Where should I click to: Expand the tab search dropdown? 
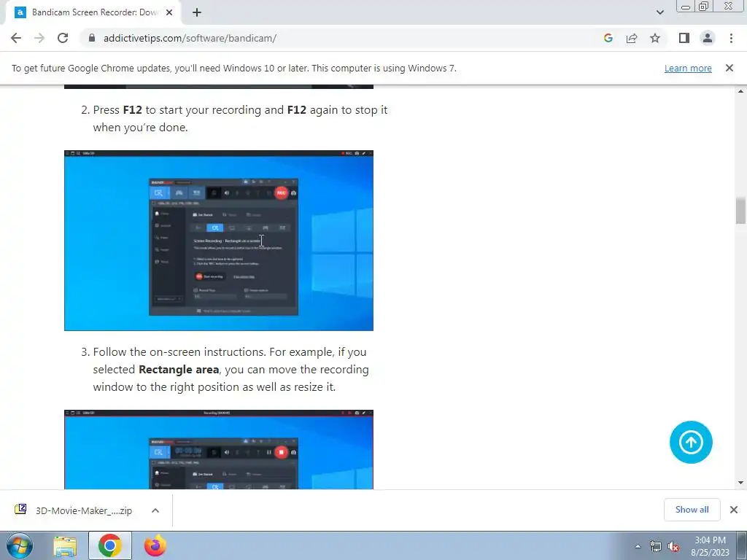pyautogui.click(x=659, y=12)
